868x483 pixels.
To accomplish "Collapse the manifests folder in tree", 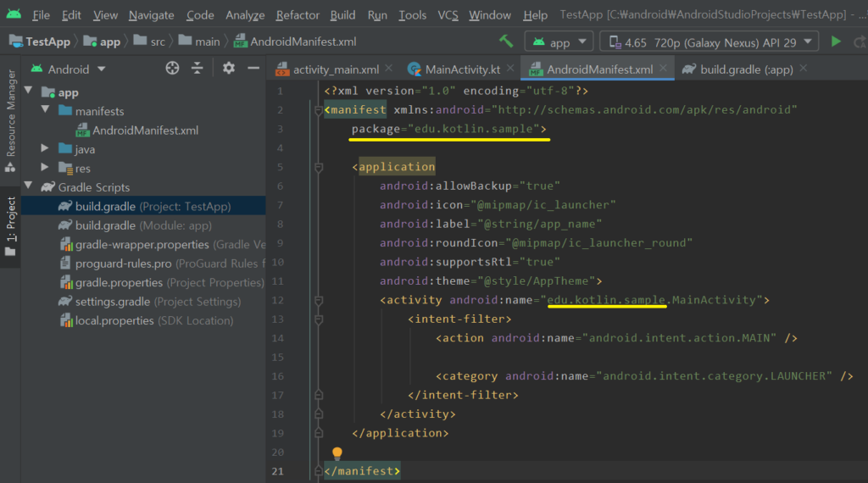I will click(x=45, y=111).
